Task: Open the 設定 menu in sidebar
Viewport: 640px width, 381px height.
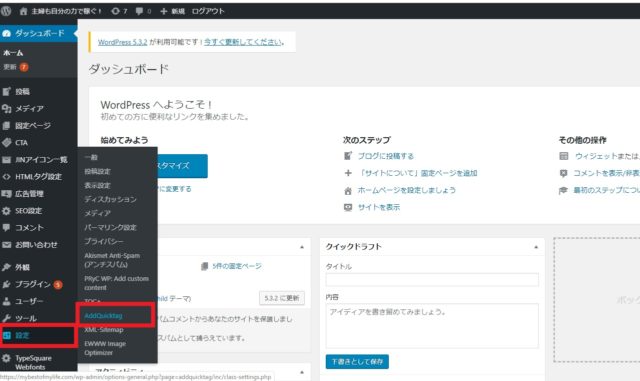Action: coord(38,336)
